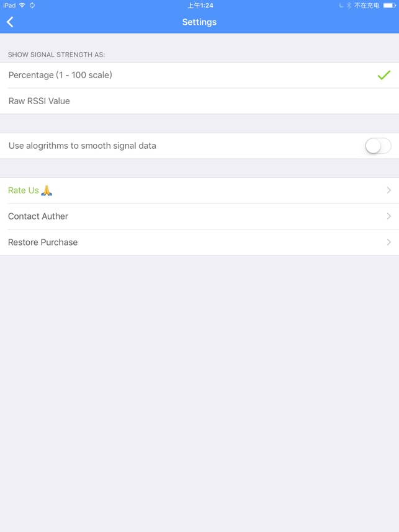This screenshot has width=399, height=532.
Task: Tap the praying hands emoji
Action: coord(47,190)
